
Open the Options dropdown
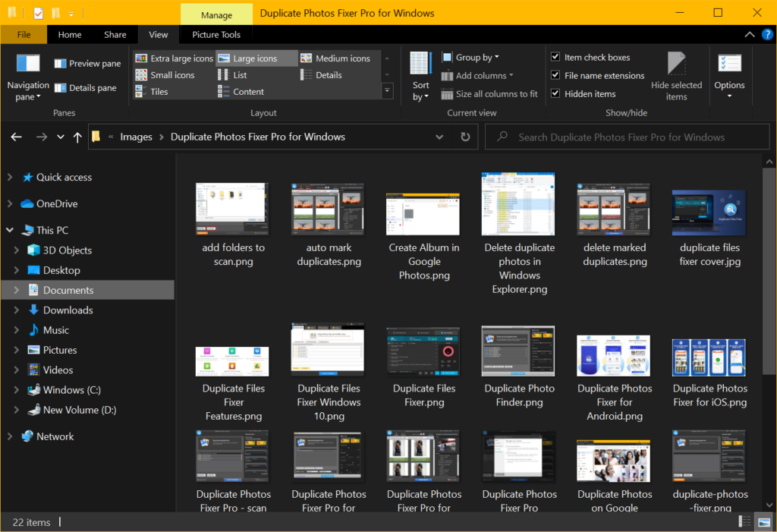click(729, 76)
